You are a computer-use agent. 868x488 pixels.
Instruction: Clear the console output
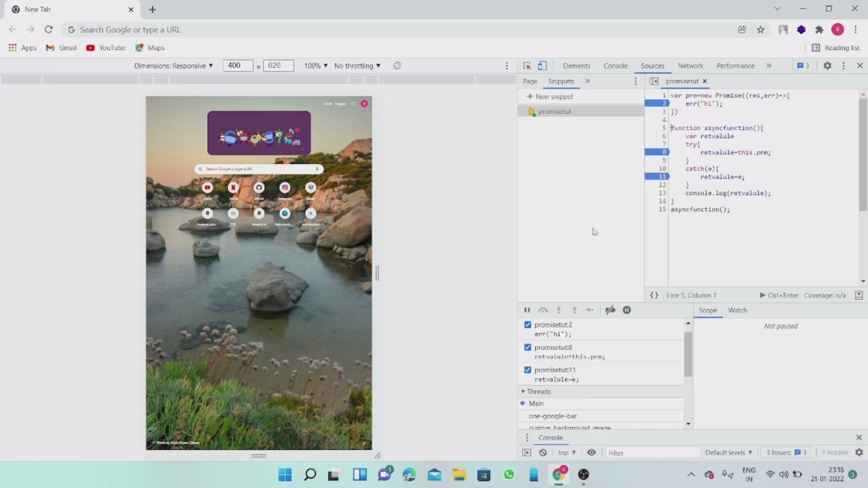[x=542, y=453]
